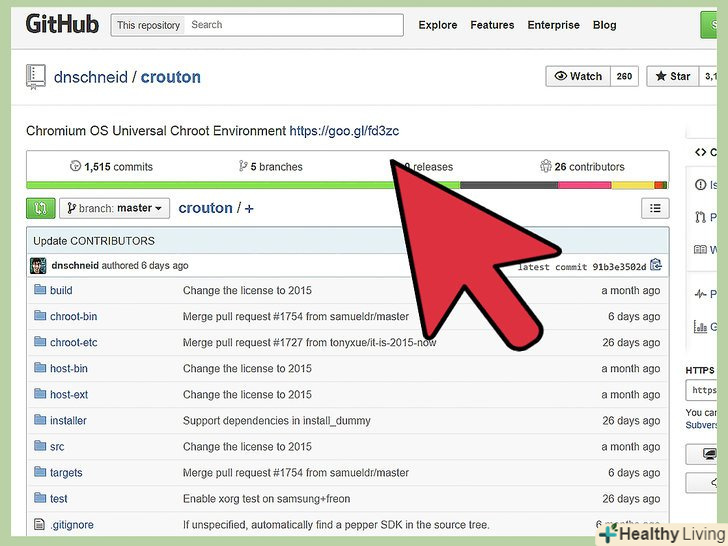
Task: Click the contributors people icon
Action: coord(546,166)
